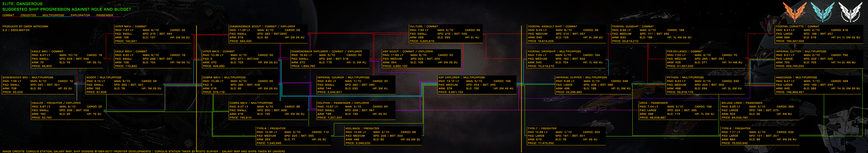
Task: Click "HAULER :: FREIGHTER / EXPLORER" card title
Action: (x=56, y=103)
